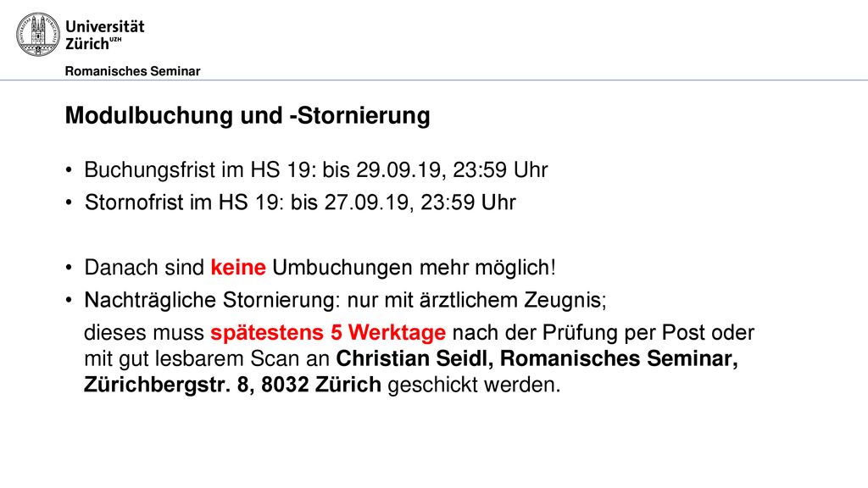This screenshot has width=868, height=488.
Task: Click the bullet point before Danach
Action: pos(69,268)
